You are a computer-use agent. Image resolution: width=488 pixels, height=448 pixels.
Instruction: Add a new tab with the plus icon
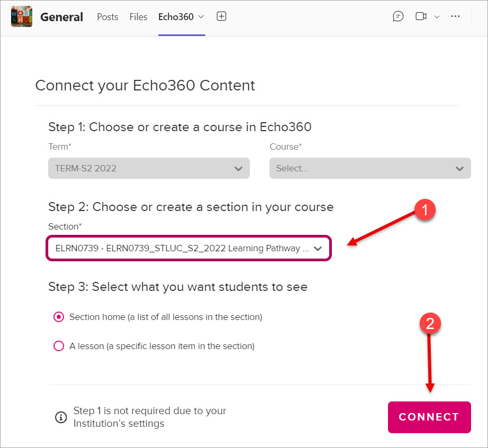click(x=221, y=16)
